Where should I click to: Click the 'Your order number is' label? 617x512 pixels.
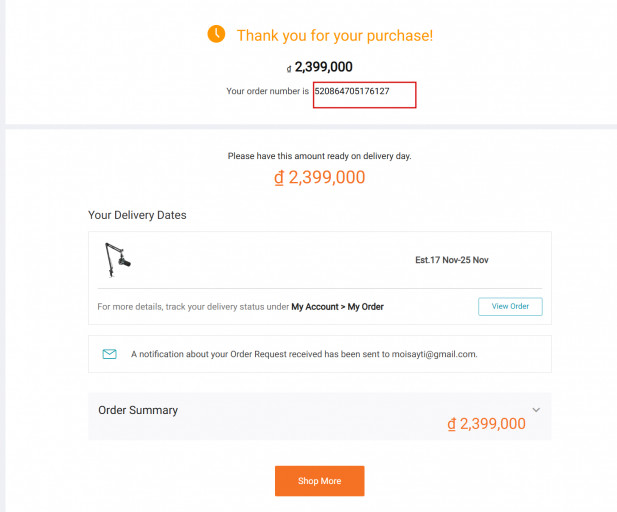[x=267, y=91]
